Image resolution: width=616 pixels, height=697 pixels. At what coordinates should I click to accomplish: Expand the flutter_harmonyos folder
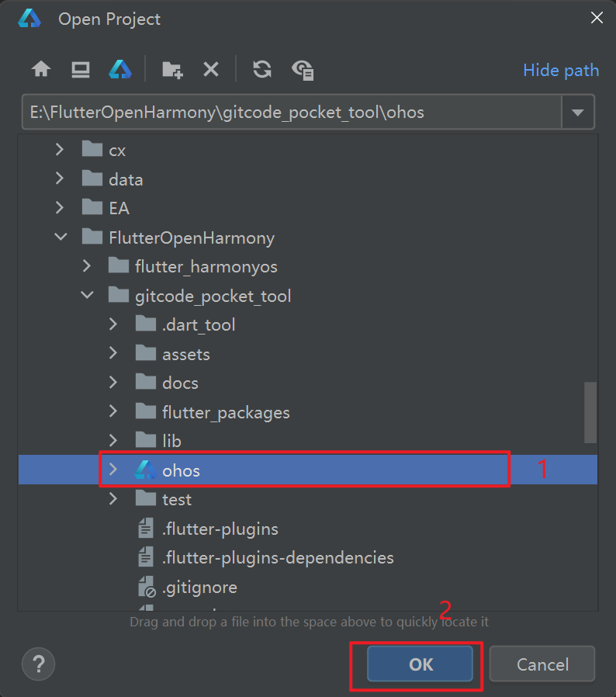click(x=87, y=265)
